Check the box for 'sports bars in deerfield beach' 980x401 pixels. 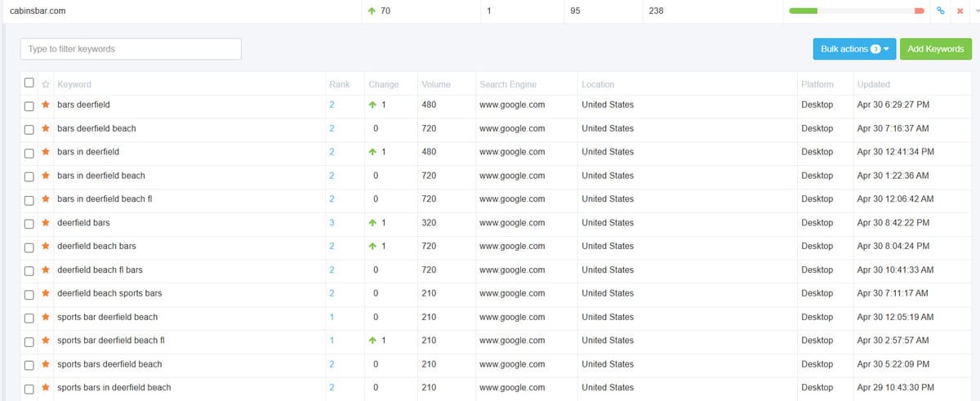pyautogui.click(x=29, y=388)
